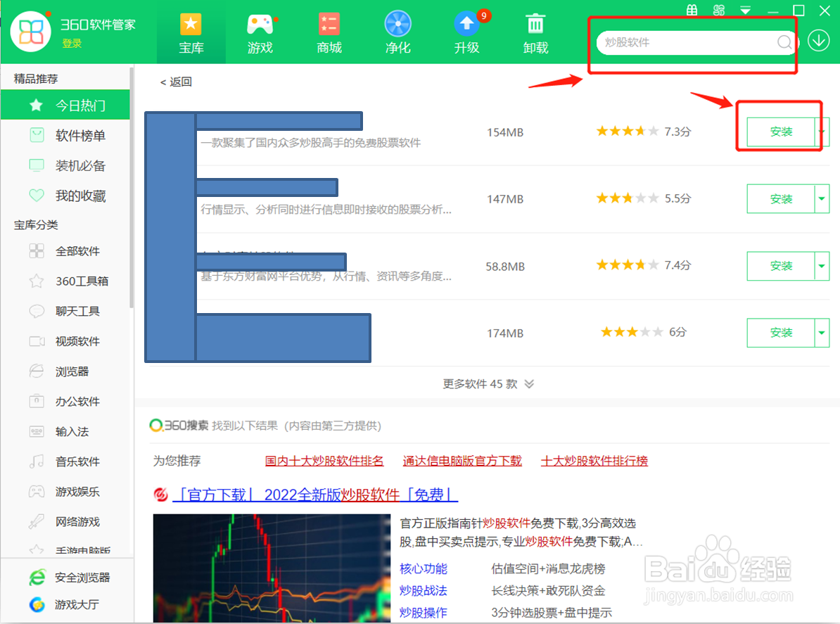Install the 154MB software
Viewport: 840px width, 624px height.
780,132
